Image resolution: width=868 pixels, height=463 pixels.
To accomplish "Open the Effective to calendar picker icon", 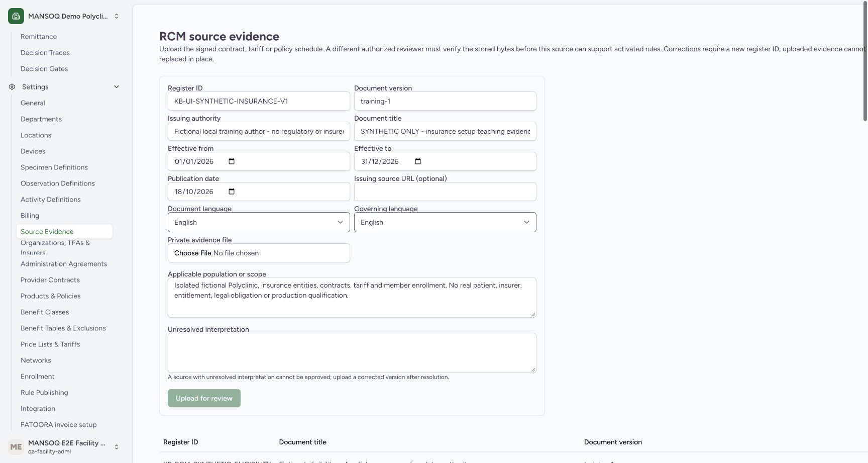I will (x=418, y=161).
